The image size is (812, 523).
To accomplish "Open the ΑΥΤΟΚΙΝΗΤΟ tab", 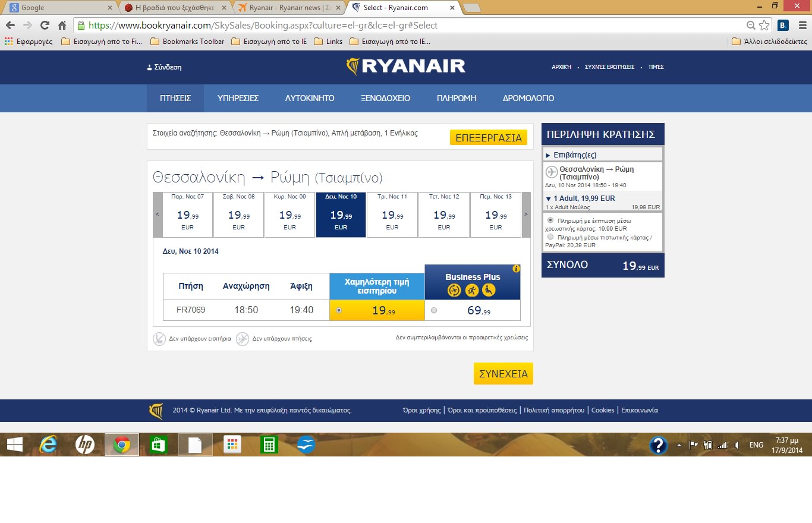I will [310, 99].
